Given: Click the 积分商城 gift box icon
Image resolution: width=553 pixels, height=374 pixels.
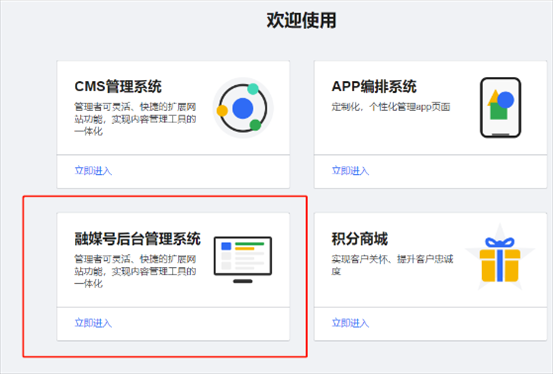Looking at the screenshot, I should 500,260.
